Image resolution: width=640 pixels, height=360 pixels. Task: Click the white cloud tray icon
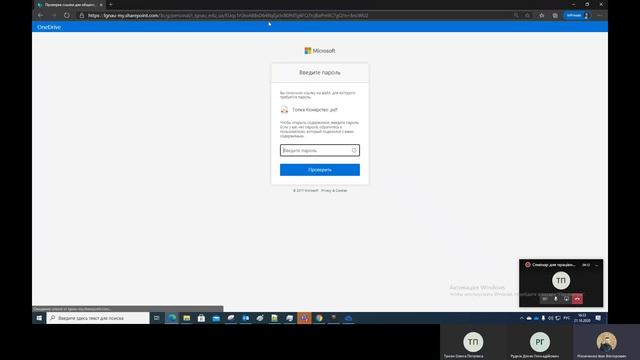pyautogui.click(x=529, y=318)
